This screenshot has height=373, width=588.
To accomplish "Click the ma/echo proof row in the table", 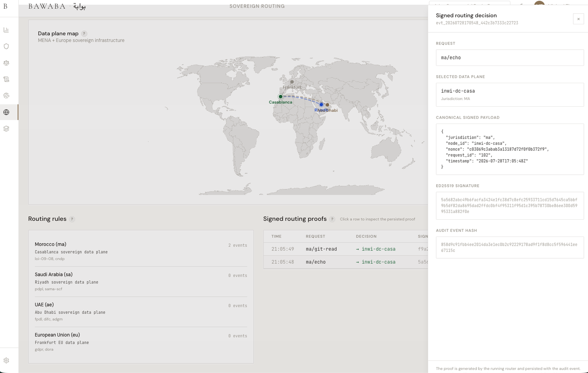I will coord(346,262).
